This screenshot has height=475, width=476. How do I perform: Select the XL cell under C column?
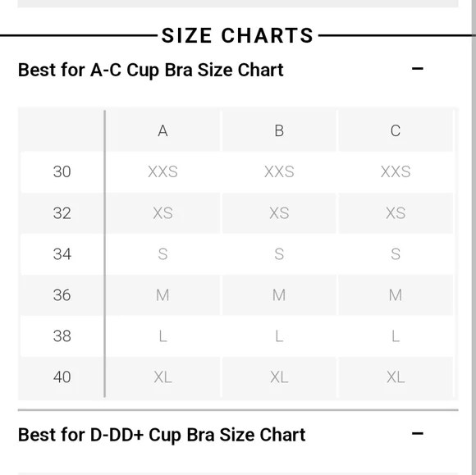(396, 377)
